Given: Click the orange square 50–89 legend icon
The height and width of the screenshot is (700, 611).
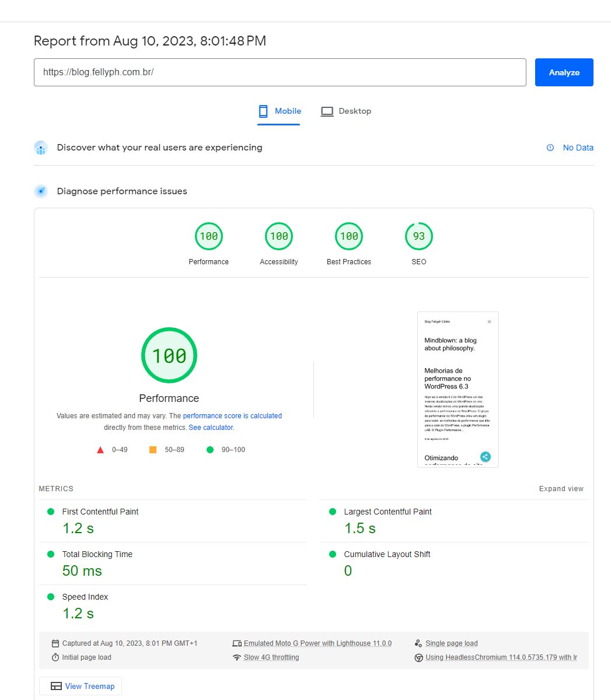Looking at the screenshot, I should coord(153,450).
